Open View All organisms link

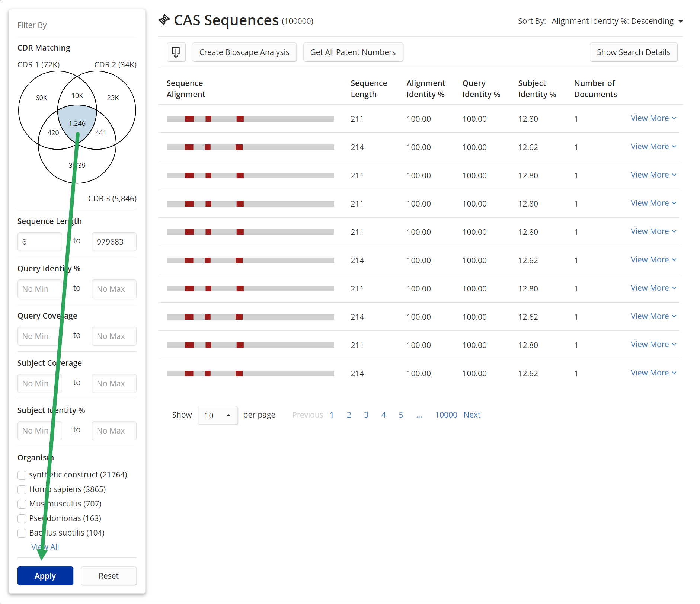coord(45,547)
